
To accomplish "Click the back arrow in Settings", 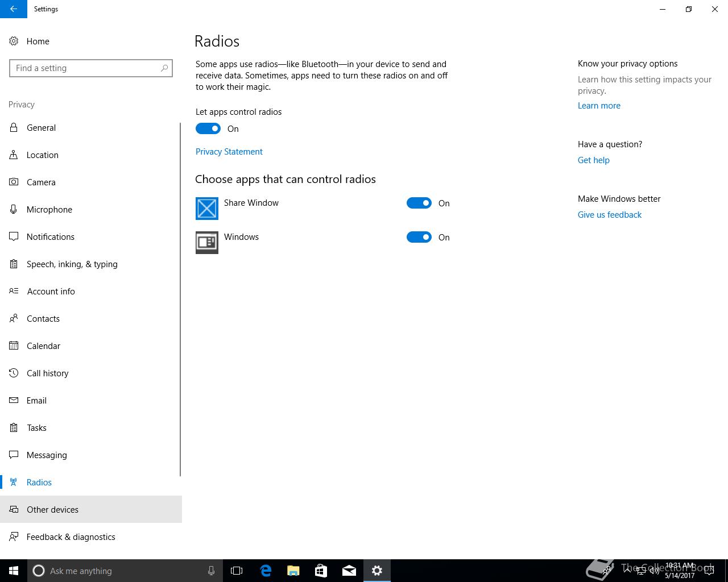I will point(14,9).
